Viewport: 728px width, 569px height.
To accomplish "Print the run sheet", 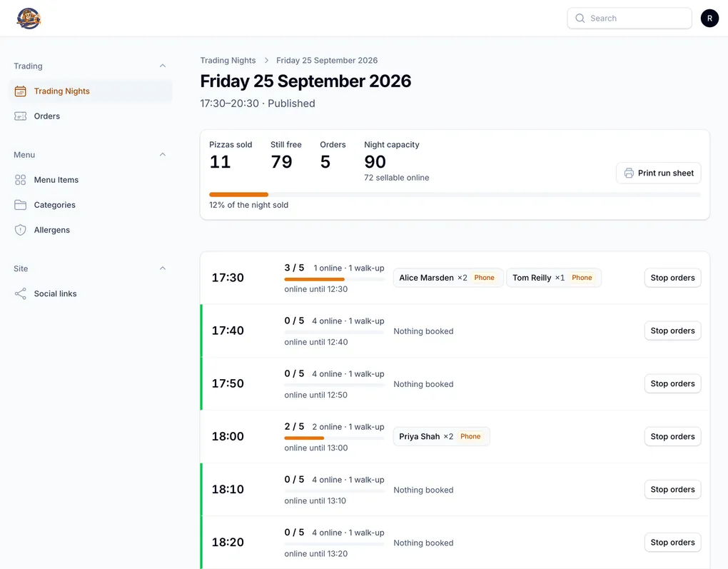I will [x=658, y=173].
